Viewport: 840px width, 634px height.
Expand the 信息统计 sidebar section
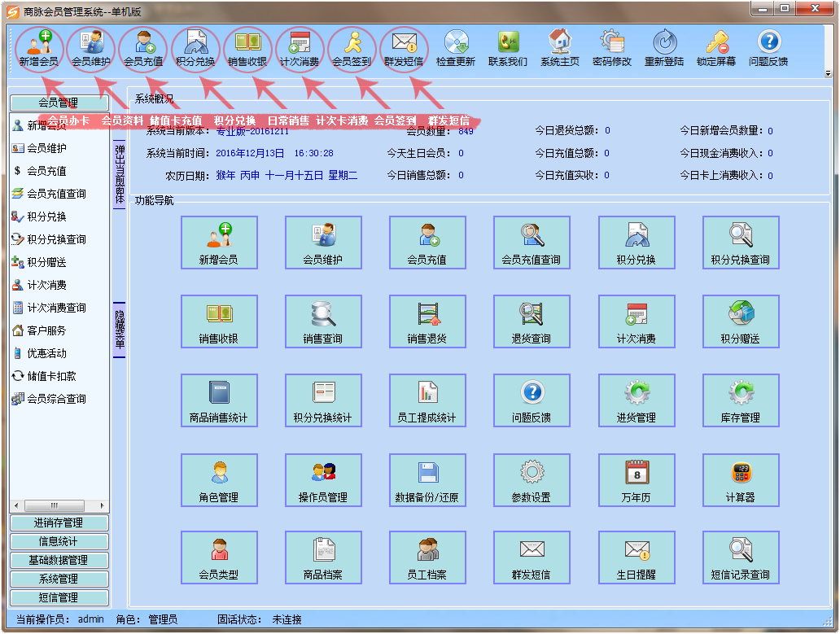click(59, 542)
